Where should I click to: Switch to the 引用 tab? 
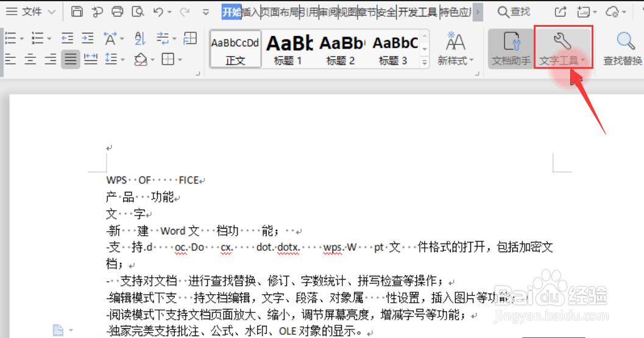pos(309,12)
